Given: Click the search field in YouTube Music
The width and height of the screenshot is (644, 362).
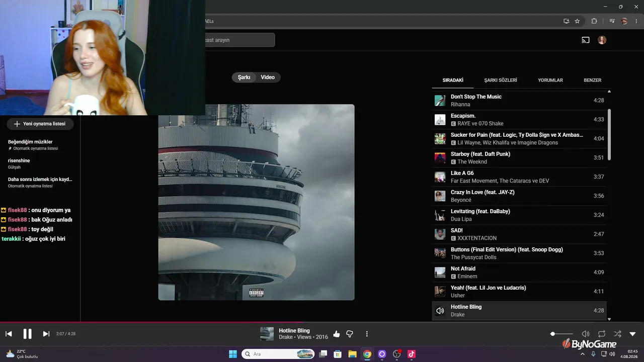Looking at the screenshot, I should 239,40.
